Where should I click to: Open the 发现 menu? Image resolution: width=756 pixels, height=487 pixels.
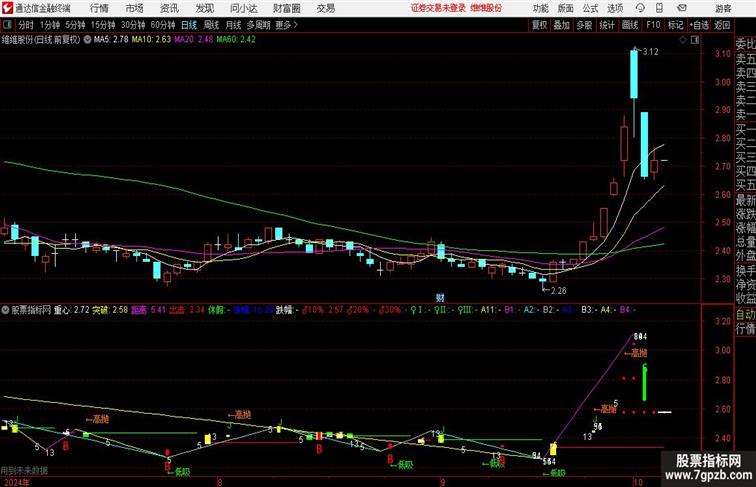tap(204, 8)
